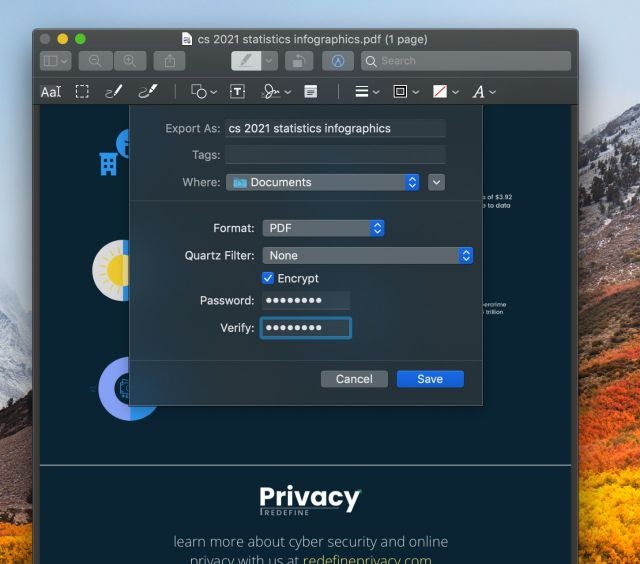Expand the save dialog with chevron button
This screenshot has height=564, width=640.
tap(436, 182)
